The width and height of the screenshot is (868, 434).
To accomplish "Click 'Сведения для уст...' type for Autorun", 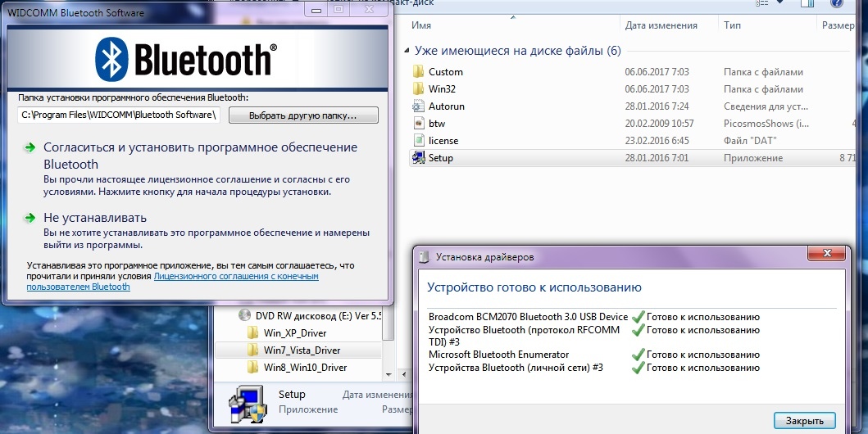I will coord(766,106).
